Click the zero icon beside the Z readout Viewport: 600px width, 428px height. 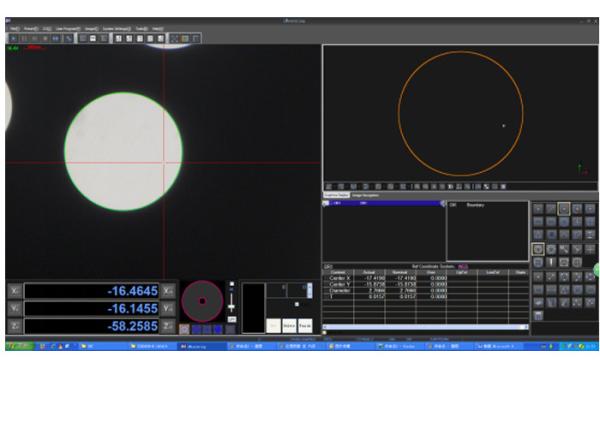(x=169, y=326)
